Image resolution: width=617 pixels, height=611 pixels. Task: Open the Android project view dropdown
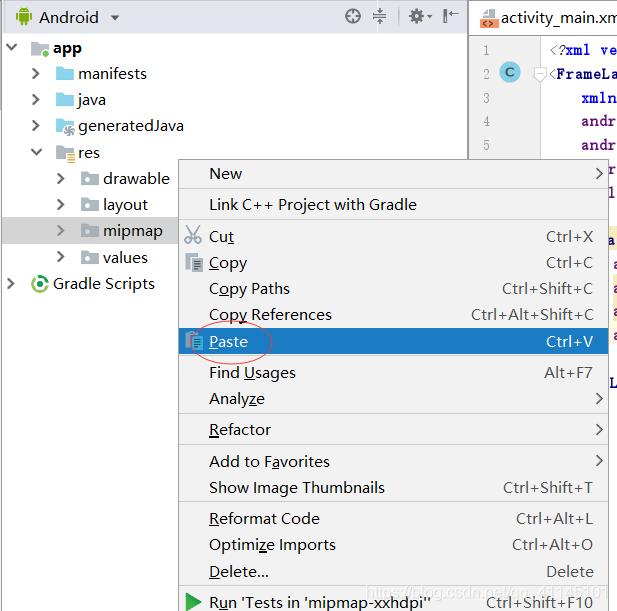pos(115,18)
